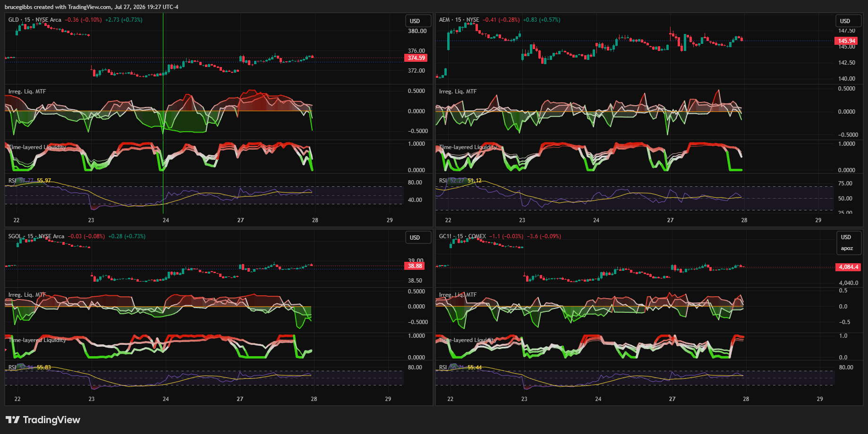Click the brucegibbs snapshot header text
The width and height of the screenshot is (868, 434).
click(x=92, y=7)
